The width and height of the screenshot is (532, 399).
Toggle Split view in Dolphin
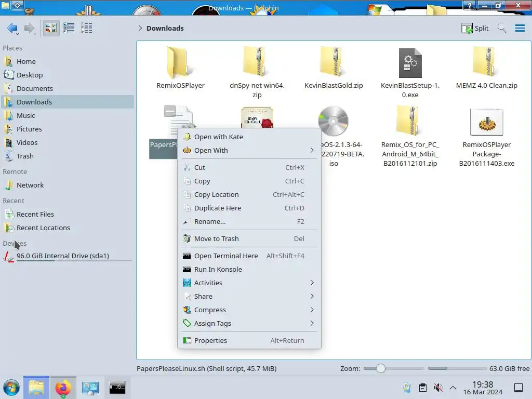(475, 28)
